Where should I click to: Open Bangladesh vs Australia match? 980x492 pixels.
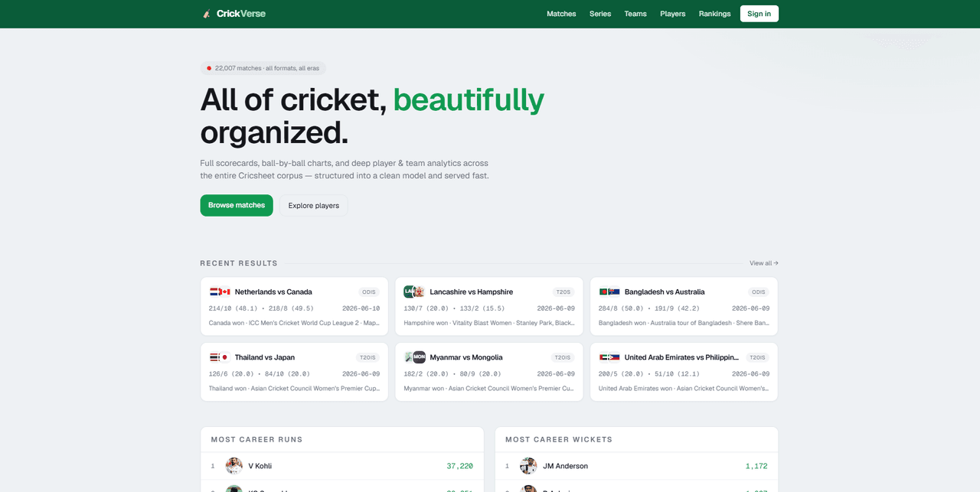click(x=684, y=306)
